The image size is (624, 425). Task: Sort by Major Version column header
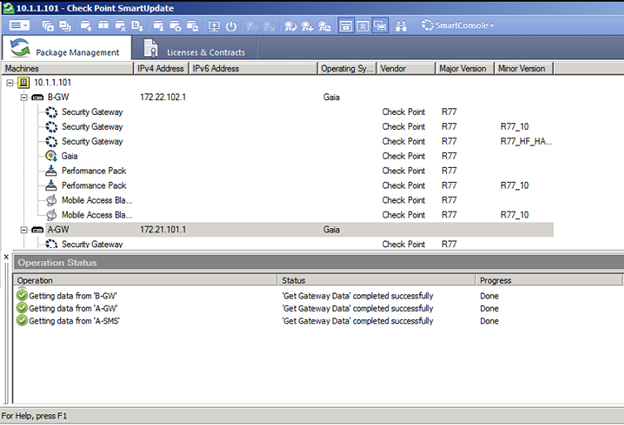(464, 68)
